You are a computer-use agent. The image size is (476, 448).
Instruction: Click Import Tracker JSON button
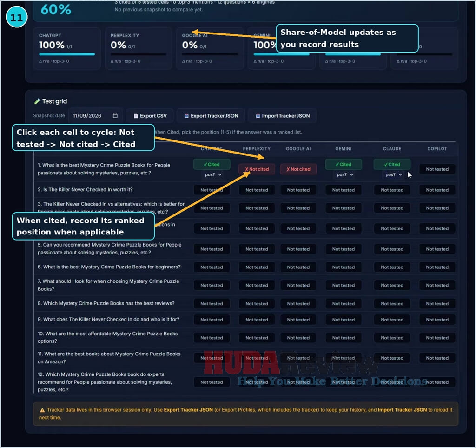pyautogui.click(x=282, y=116)
